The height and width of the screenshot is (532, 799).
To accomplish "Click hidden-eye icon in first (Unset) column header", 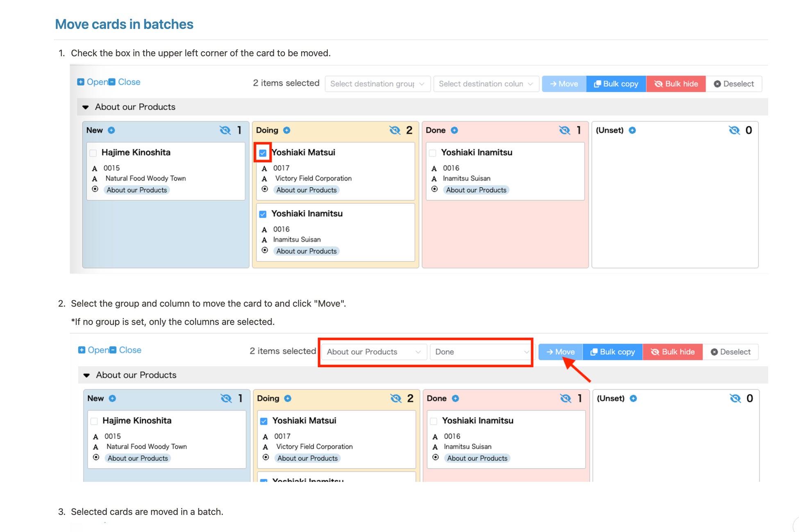I will [734, 130].
